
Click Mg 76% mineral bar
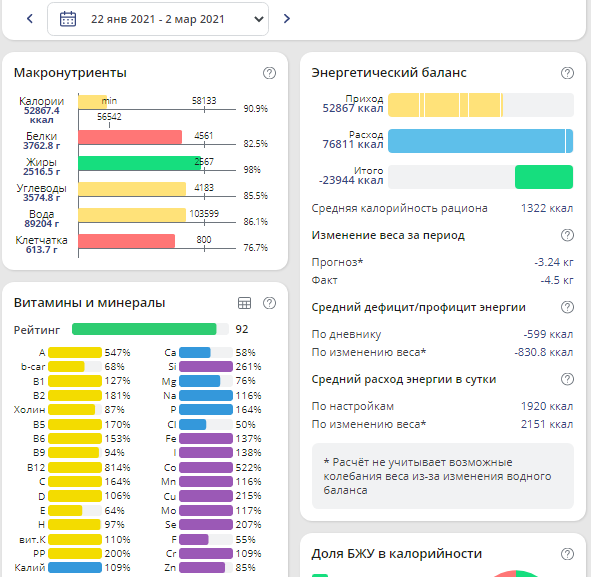click(x=206, y=381)
